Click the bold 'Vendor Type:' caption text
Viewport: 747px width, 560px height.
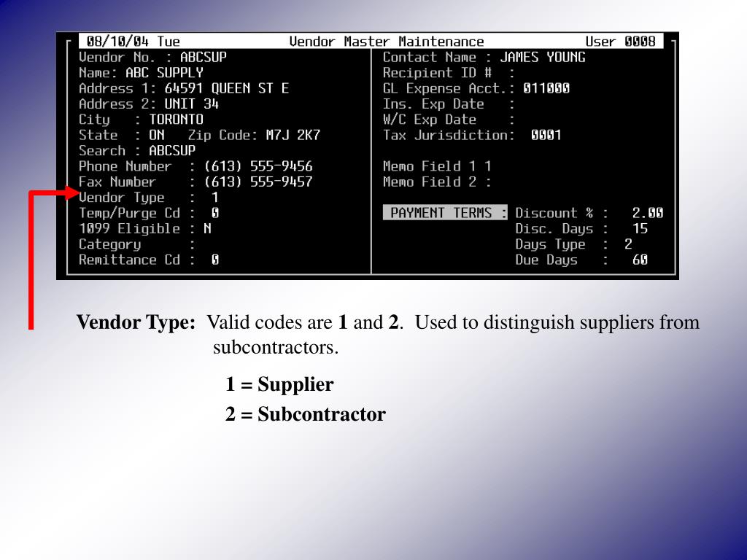click(x=136, y=323)
